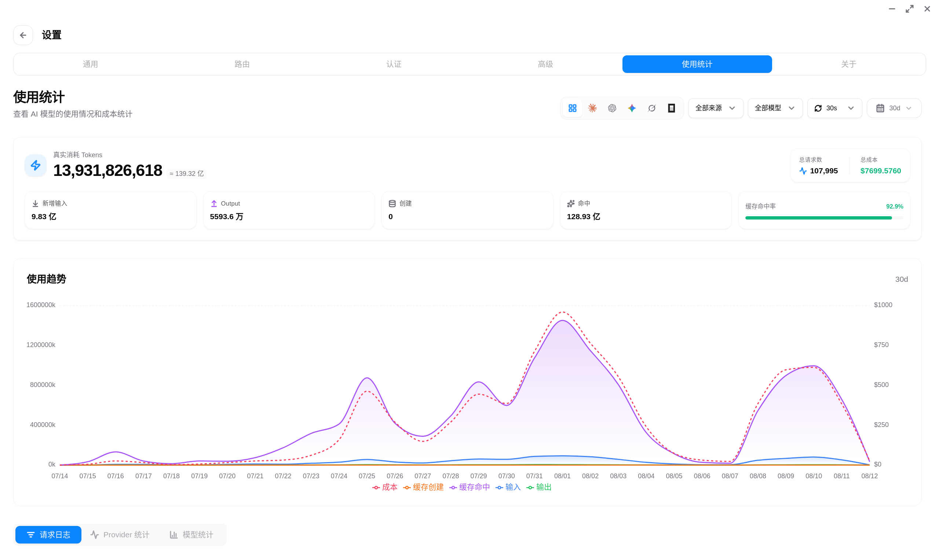Image resolution: width=939 pixels, height=560 pixels.
Task: Open the Provider 统计 view
Action: (120, 535)
